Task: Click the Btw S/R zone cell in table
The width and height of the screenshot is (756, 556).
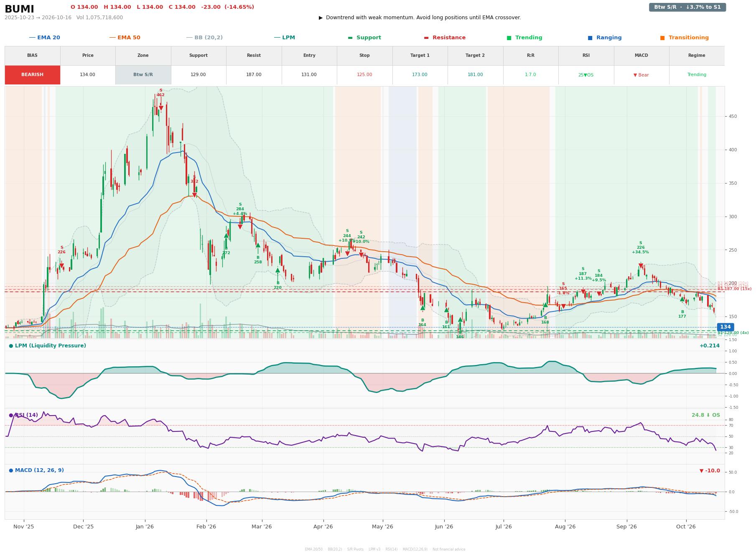Action: click(143, 75)
